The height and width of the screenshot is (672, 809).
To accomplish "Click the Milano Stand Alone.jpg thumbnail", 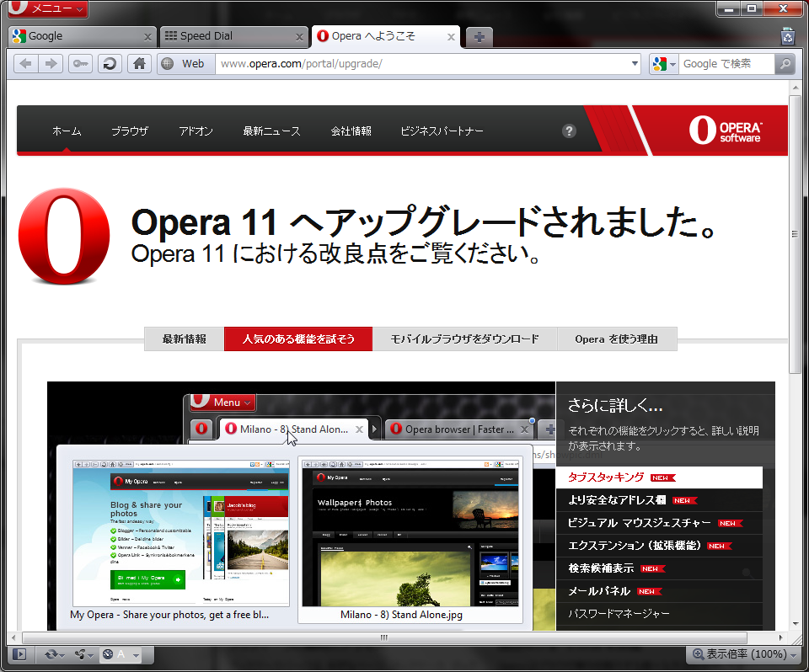I will coord(410,533).
